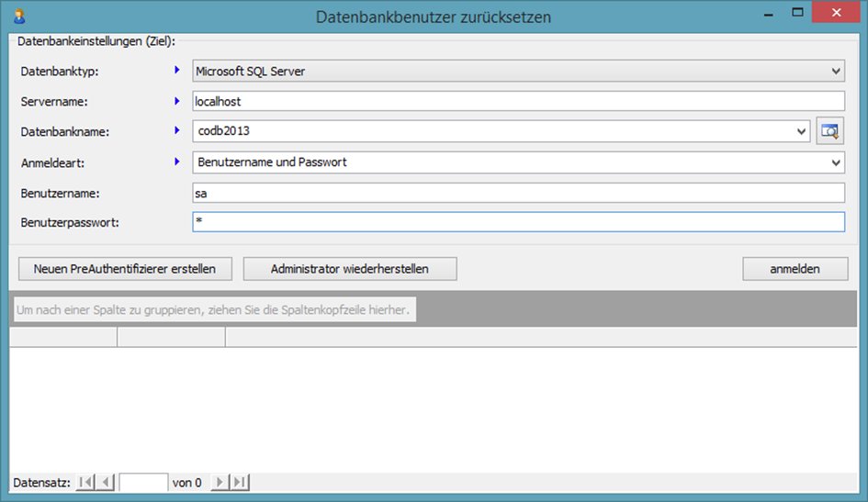Close the Datenbankbenutzer zurücksetzen window
Viewport: 868px width, 502px height.
(x=839, y=14)
